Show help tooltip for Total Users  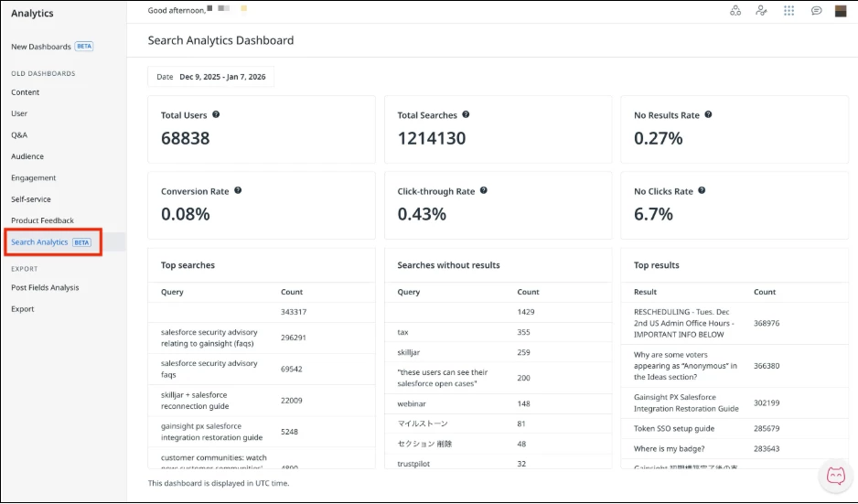tap(216, 114)
